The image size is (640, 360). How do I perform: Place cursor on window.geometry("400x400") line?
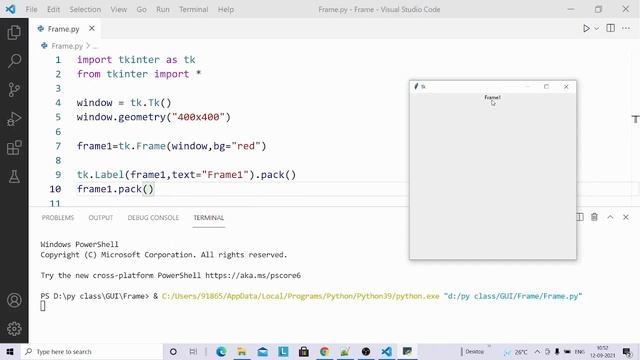click(153, 117)
